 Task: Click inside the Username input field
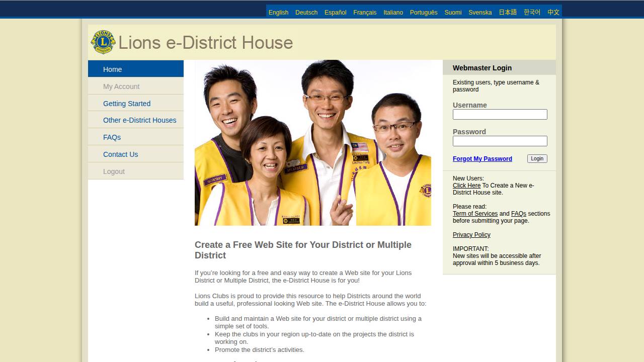pyautogui.click(x=500, y=114)
